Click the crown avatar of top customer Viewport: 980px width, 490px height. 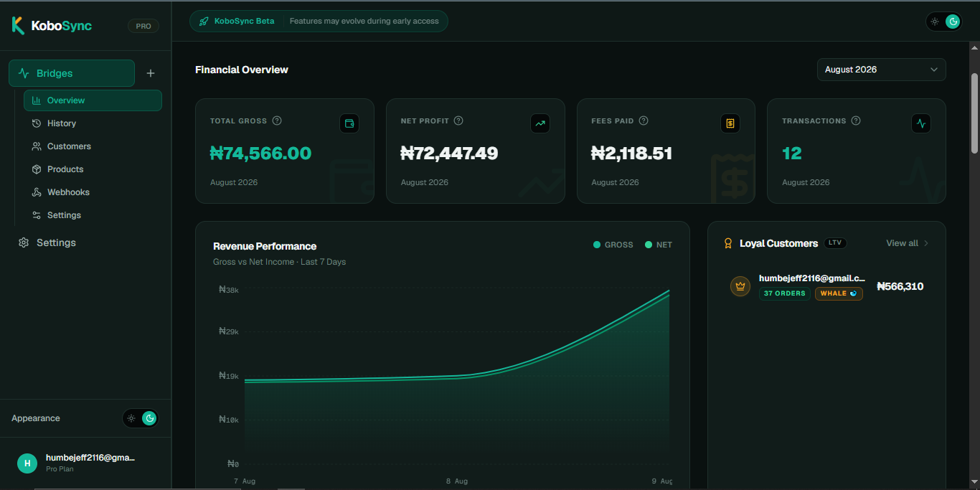(x=740, y=286)
